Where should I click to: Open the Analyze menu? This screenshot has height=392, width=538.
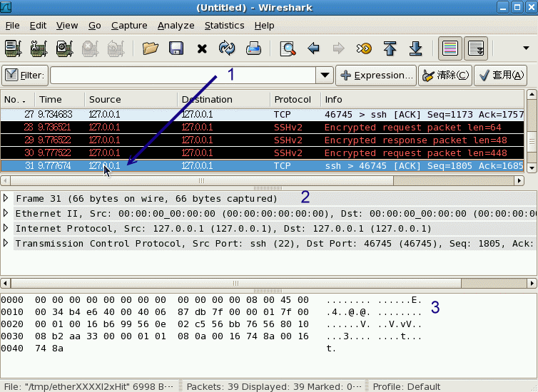pos(176,26)
